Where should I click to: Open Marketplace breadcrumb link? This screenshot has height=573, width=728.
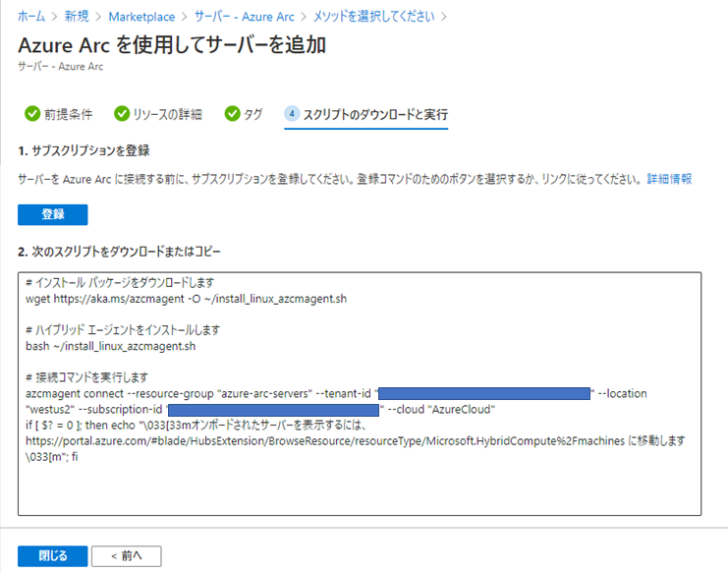pos(141,17)
